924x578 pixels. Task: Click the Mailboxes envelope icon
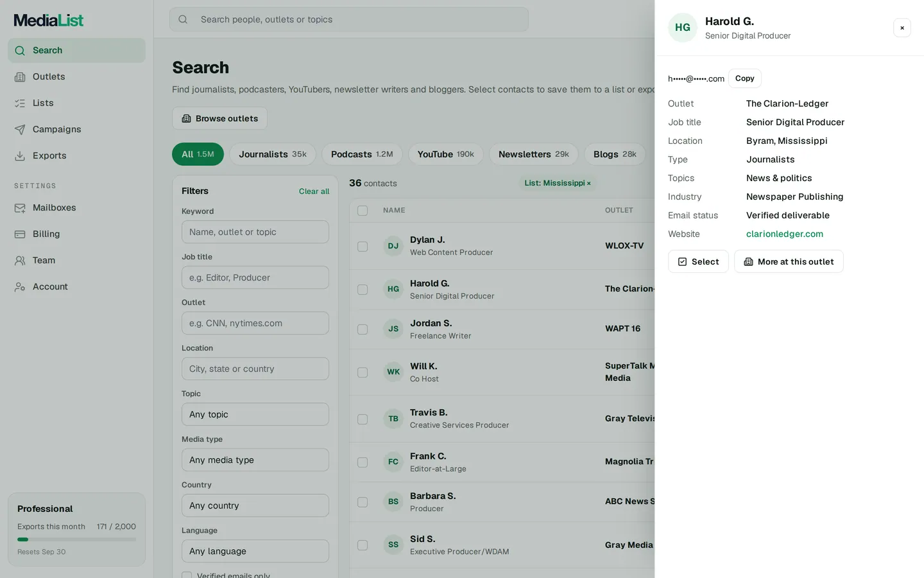(x=20, y=208)
